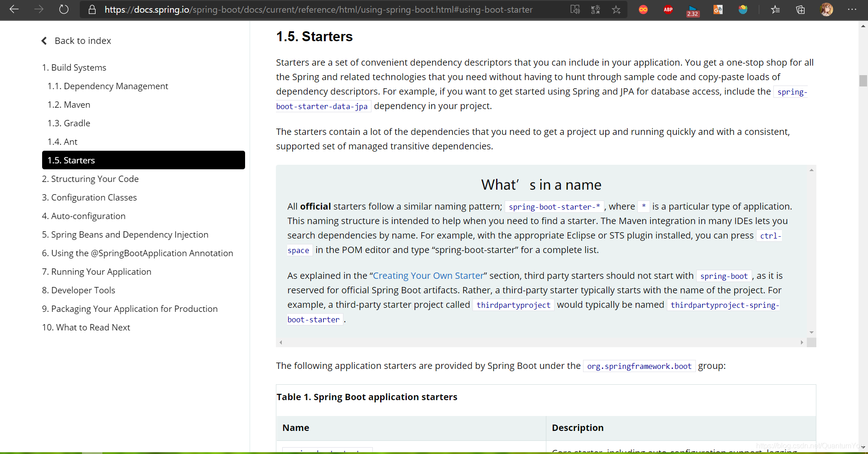Click the What's in a name title
868x454 pixels.
(x=541, y=185)
